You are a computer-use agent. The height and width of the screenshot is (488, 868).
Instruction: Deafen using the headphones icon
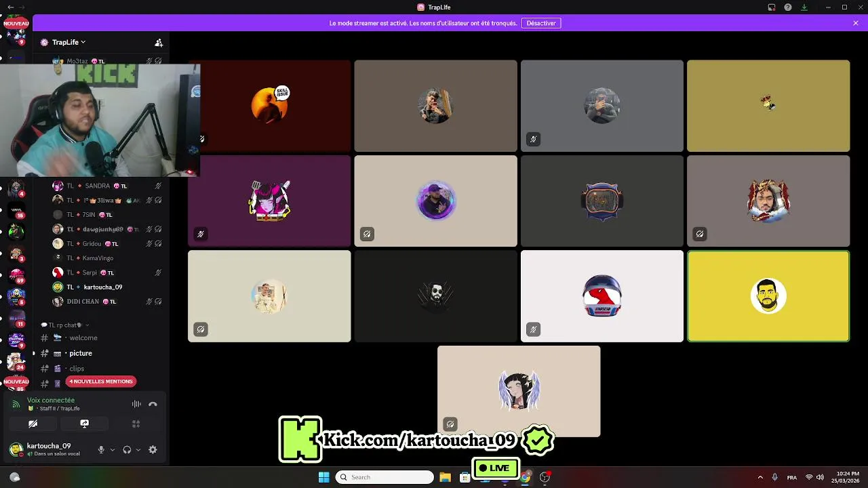(x=127, y=449)
